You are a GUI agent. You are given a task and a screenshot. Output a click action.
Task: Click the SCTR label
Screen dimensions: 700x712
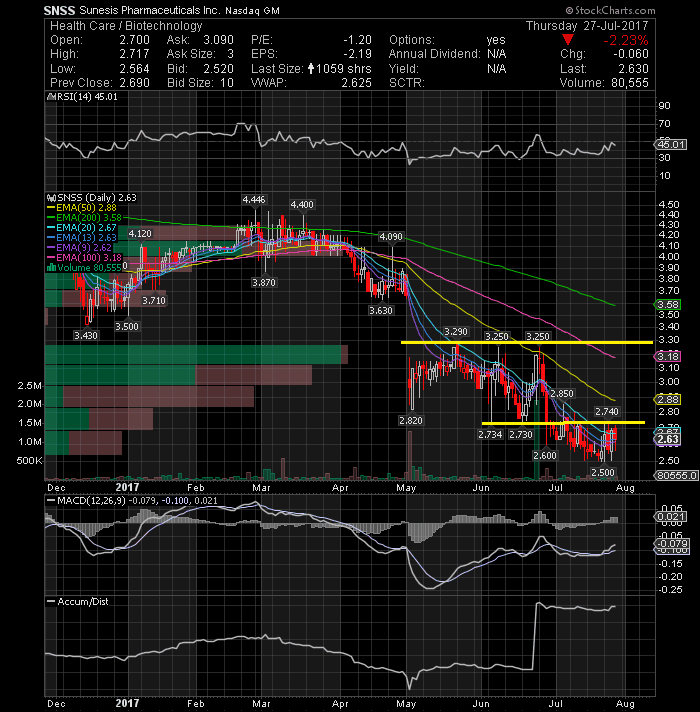(407, 83)
